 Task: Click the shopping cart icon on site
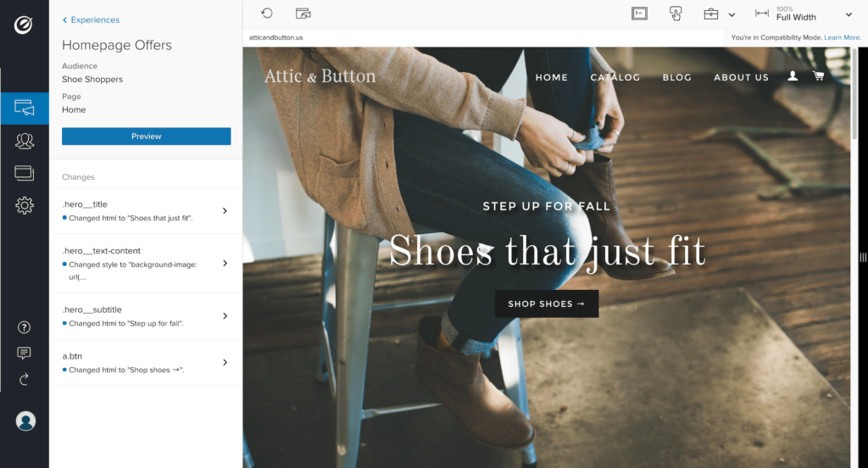[x=819, y=76]
